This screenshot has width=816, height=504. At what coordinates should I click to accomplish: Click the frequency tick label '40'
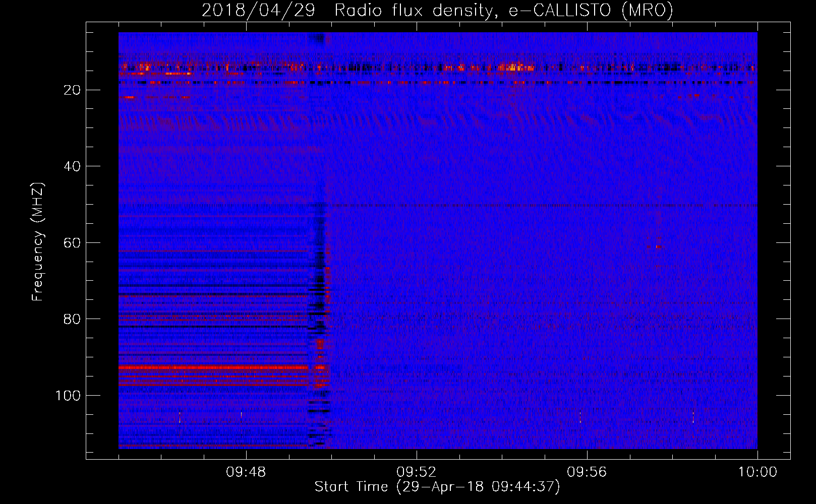(x=72, y=166)
